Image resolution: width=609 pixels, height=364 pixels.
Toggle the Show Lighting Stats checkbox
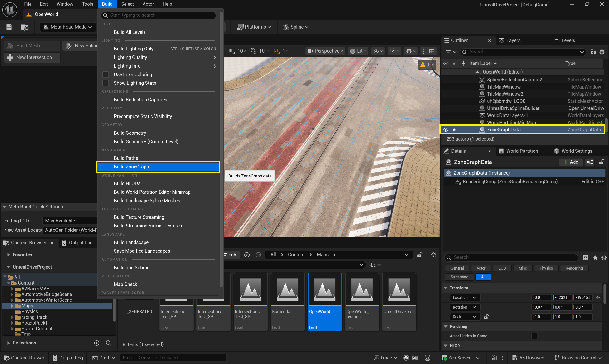105,83
